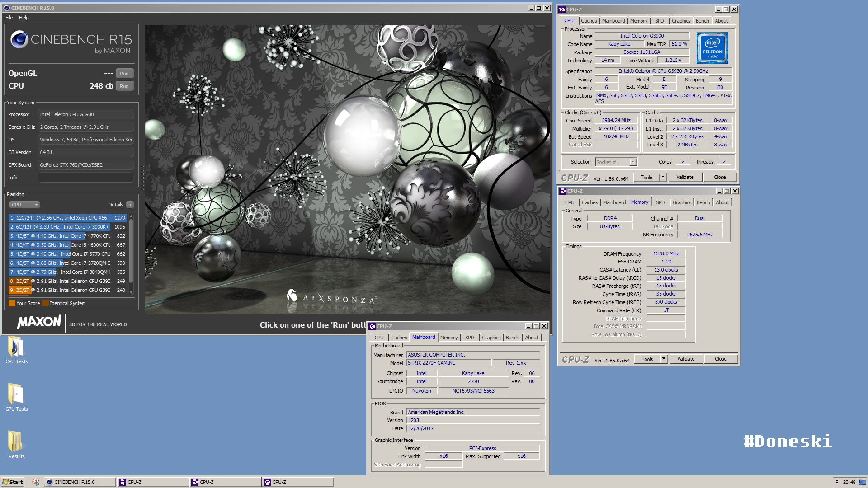Select ranking row Core i5-4690K 667

click(x=68, y=245)
